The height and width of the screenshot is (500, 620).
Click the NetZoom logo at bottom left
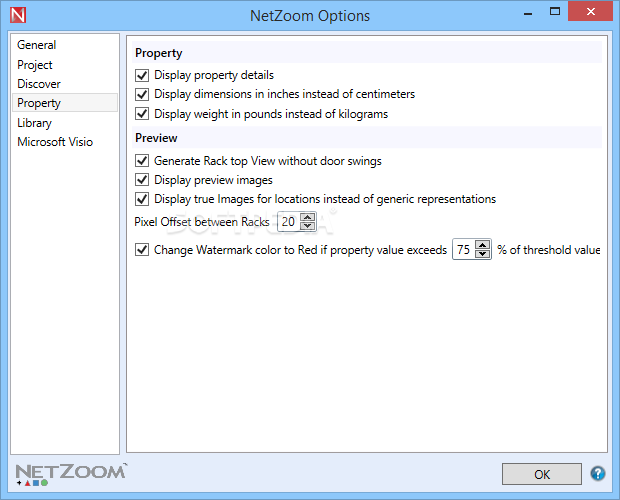point(71,474)
